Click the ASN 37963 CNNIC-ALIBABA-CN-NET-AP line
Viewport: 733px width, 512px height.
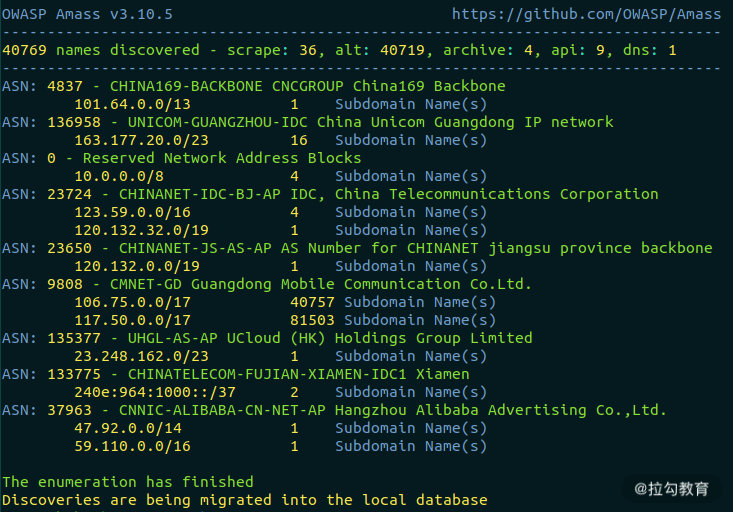point(334,410)
